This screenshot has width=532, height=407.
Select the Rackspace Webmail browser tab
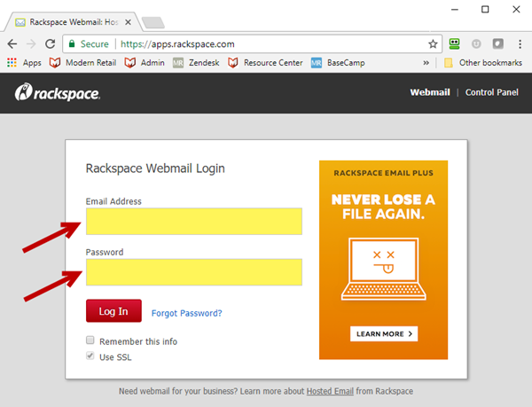73,22
